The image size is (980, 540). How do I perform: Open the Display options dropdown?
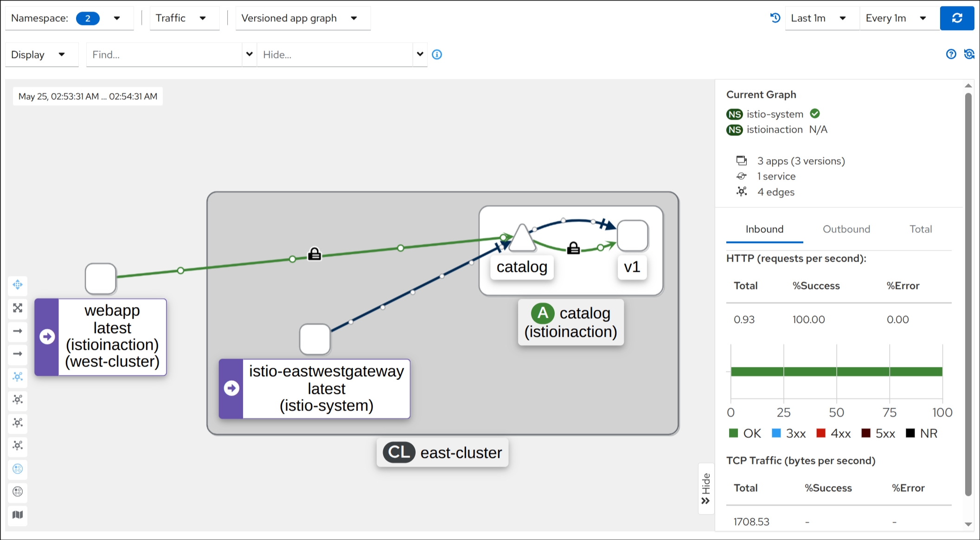click(x=42, y=55)
